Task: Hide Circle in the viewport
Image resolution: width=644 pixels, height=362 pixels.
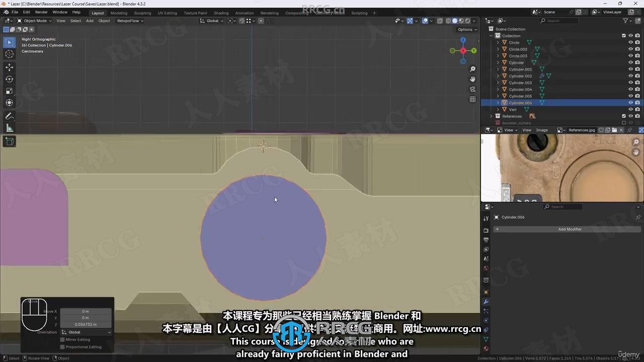Action: 630,43
